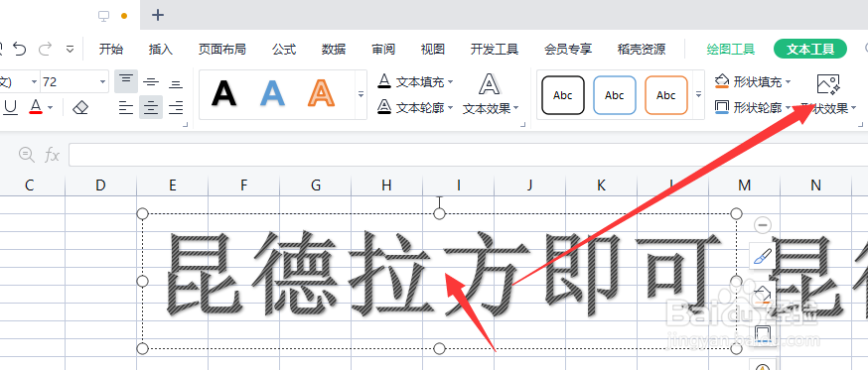Screen dimensions: 868x370
Task: Click the formula bar zoom magnifier icon
Action: (x=26, y=155)
